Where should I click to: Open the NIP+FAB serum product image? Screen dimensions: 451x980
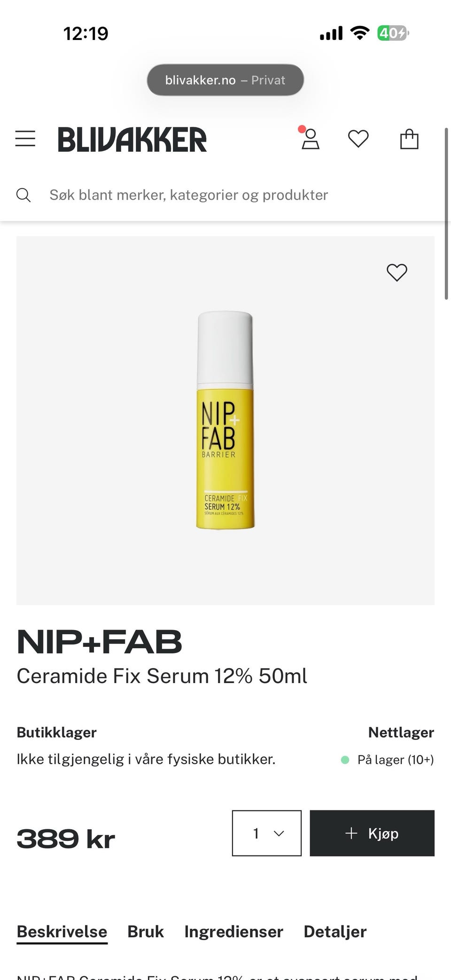[x=225, y=420]
